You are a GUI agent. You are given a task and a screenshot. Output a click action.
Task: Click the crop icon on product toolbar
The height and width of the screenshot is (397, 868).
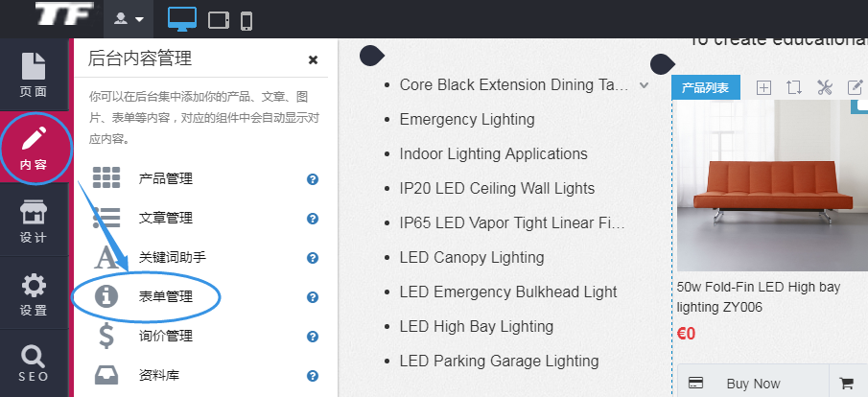click(x=794, y=87)
